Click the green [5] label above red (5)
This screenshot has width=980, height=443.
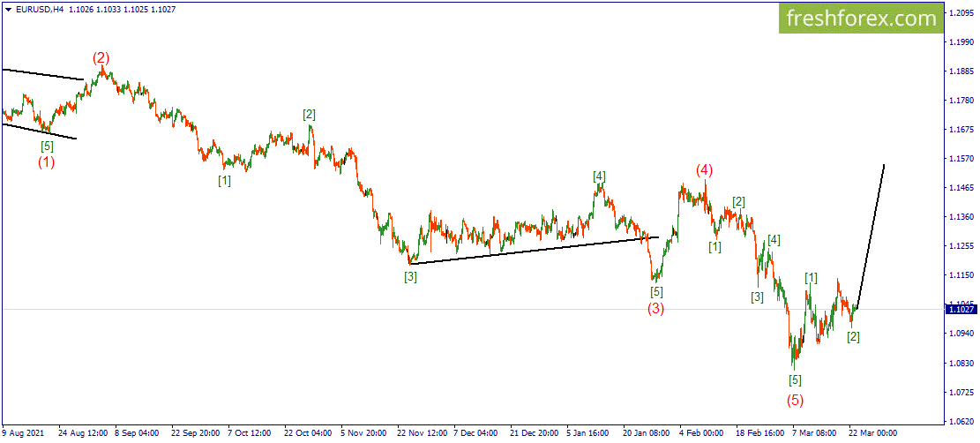(795, 379)
